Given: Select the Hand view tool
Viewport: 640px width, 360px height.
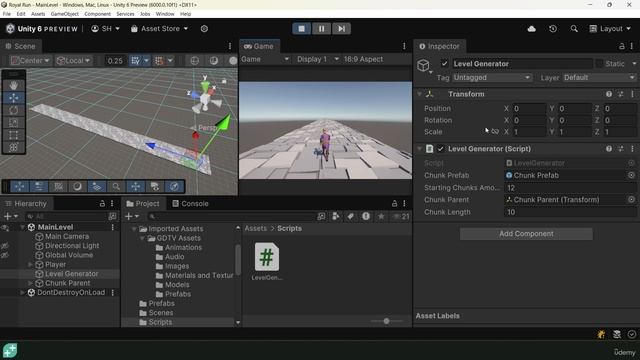Looking at the screenshot, I should pos(14,85).
